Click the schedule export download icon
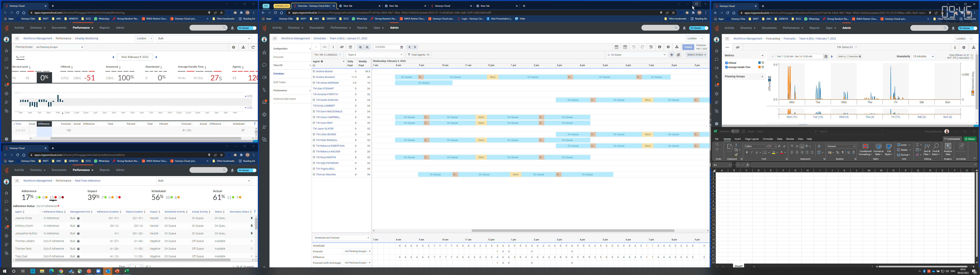980x275 pixels. (x=676, y=47)
